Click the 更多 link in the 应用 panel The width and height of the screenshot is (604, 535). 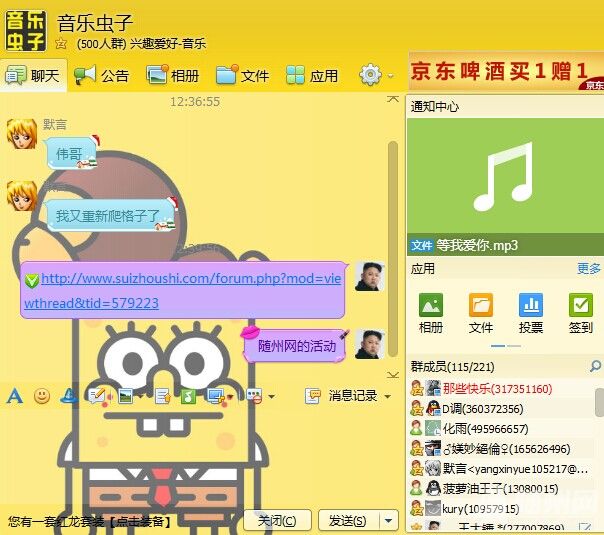[x=589, y=268]
